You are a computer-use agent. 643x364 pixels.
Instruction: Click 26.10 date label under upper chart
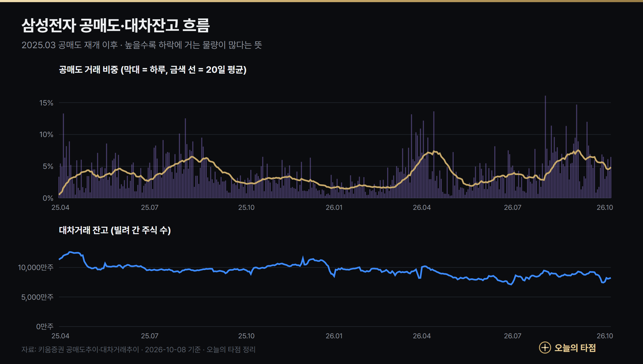pyautogui.click(x=605, y=207)
